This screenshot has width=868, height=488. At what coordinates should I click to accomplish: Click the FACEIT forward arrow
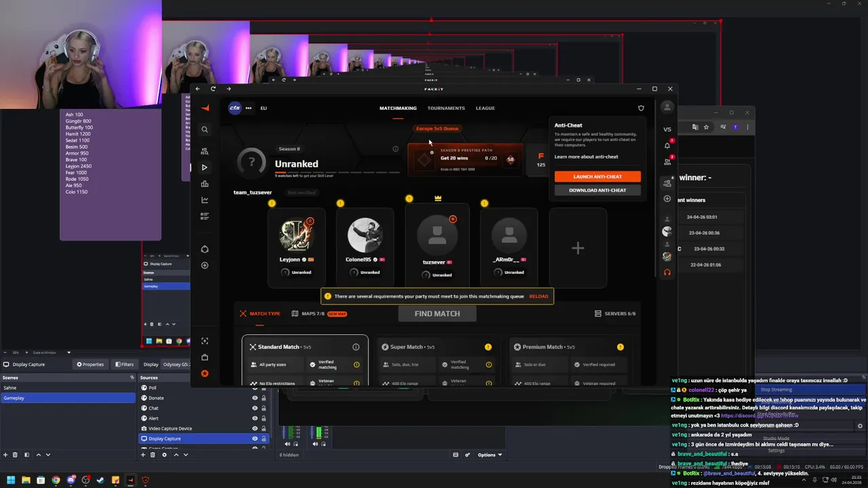(229, 89)
